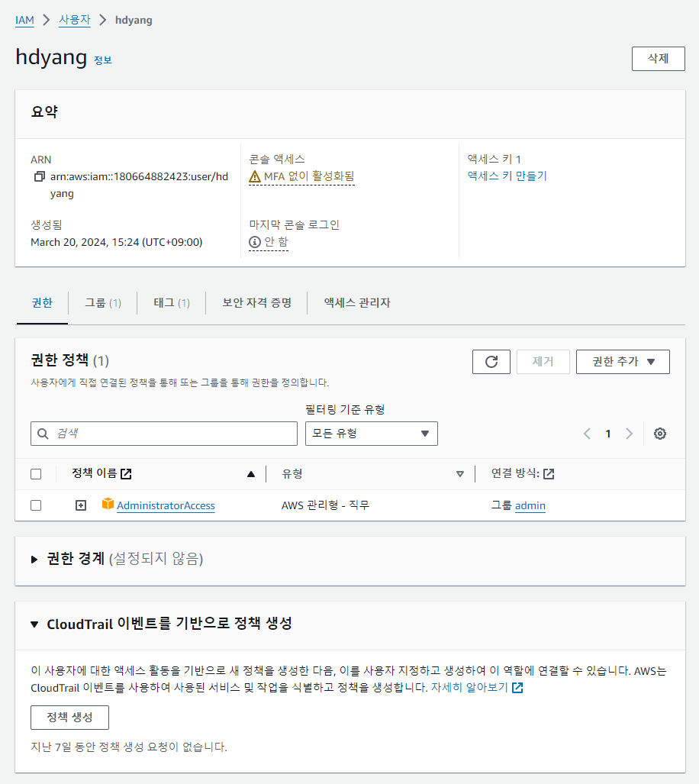The width and height of the screenshot is (699, 784).
Task: Click the 정보 link beside hdyang
Action: coord(103,60)
